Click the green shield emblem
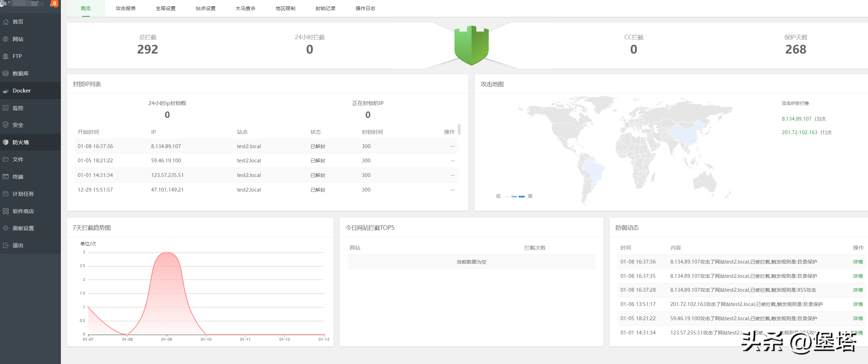The image size is (868, 364). coord(471,45)
